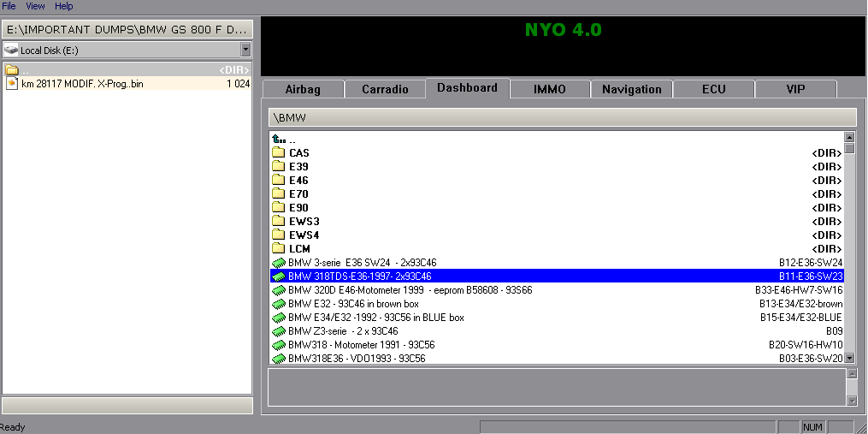The height and width of the screenshot is (434, 868).
Task: Open the CAS folder icon
Action: [278, 153]
